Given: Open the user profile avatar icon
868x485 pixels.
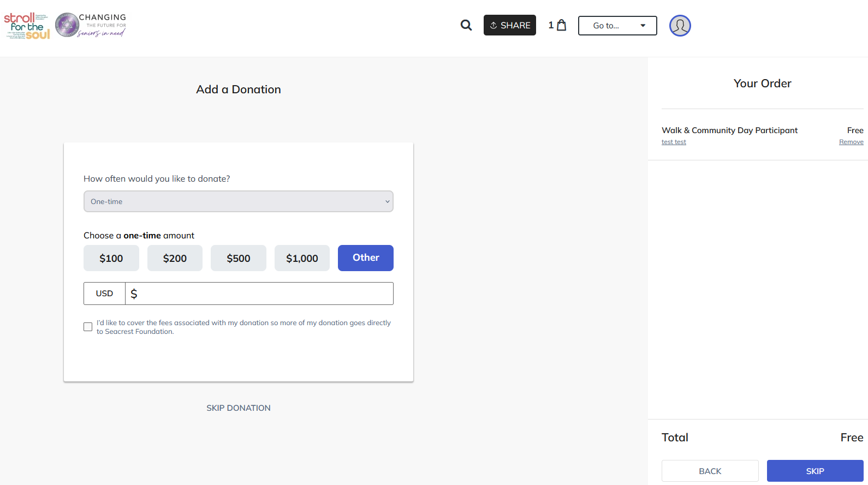Looking at the screenshot, I should (680, 26).
